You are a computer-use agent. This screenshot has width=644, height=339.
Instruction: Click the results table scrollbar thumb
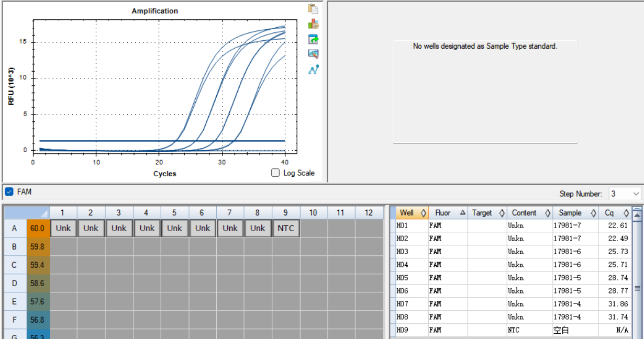pos(637,288)
